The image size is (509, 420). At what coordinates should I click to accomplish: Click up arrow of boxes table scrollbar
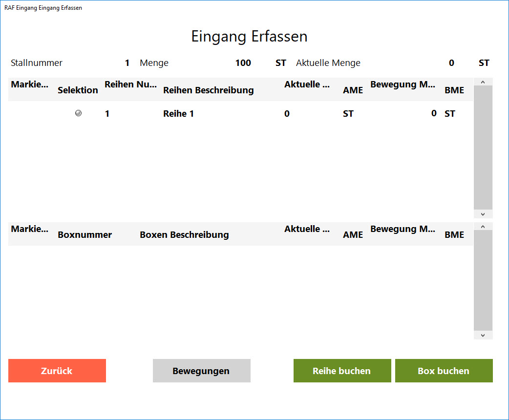483,227
